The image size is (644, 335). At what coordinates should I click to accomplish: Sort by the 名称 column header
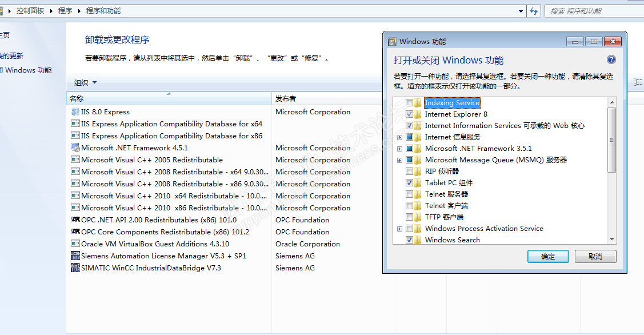pos(169,98)
